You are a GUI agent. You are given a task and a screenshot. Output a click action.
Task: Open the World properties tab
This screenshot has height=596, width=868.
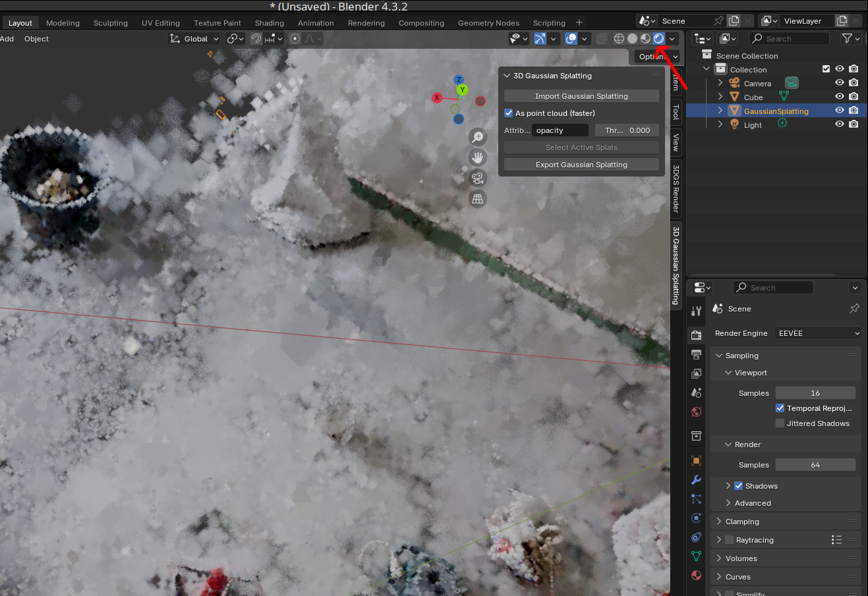pos(696,412)
